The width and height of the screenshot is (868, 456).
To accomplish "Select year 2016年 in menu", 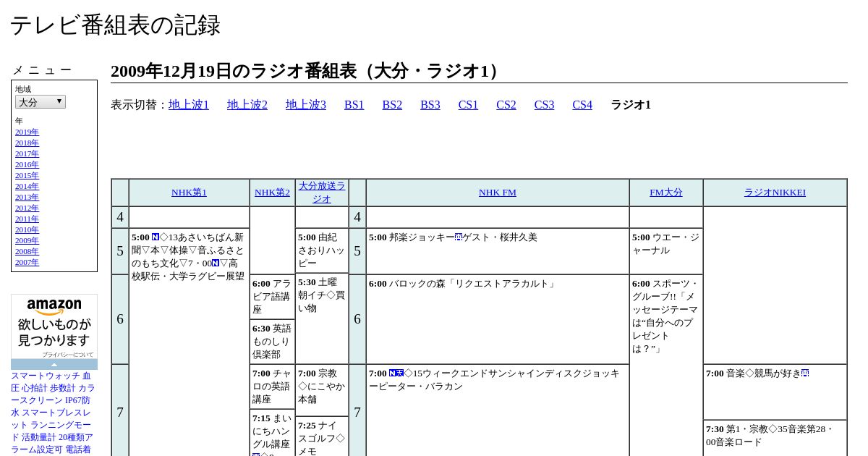I will click(x=27, y=165).
